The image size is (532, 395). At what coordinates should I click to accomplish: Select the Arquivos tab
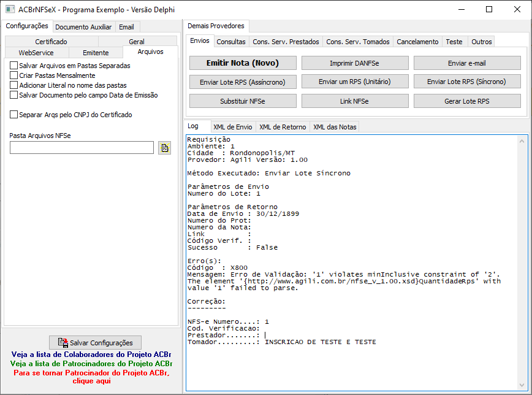point(150,52)
